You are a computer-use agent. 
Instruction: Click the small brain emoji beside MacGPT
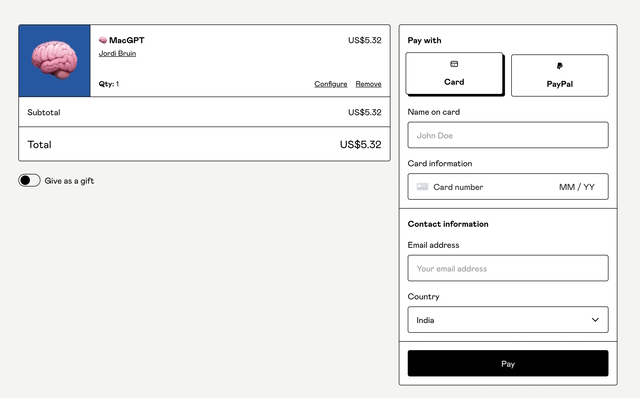(103, 40)
